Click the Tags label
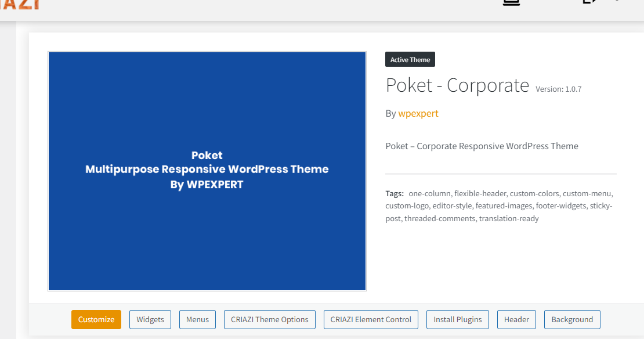The image size is (644, 339). tap(395, 193)
